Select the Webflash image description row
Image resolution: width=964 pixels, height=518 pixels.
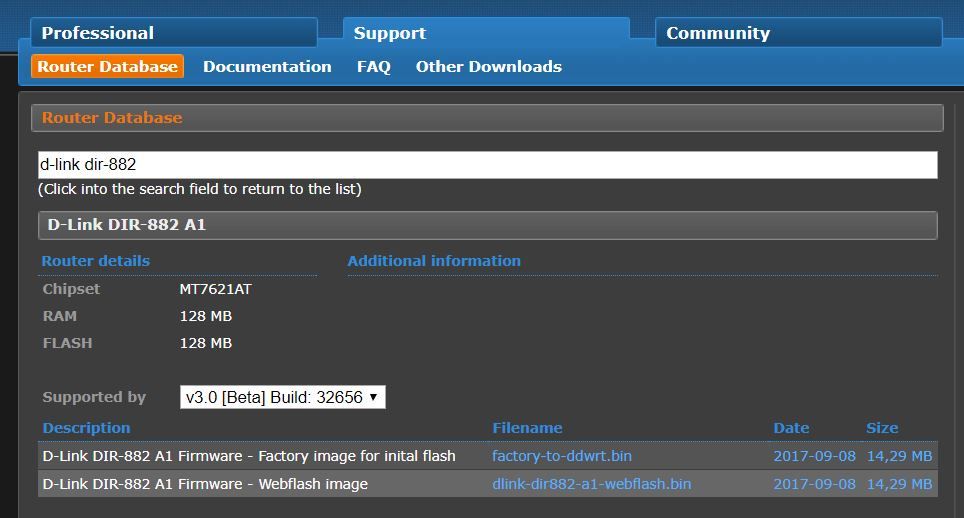click(x=205, y=484)
